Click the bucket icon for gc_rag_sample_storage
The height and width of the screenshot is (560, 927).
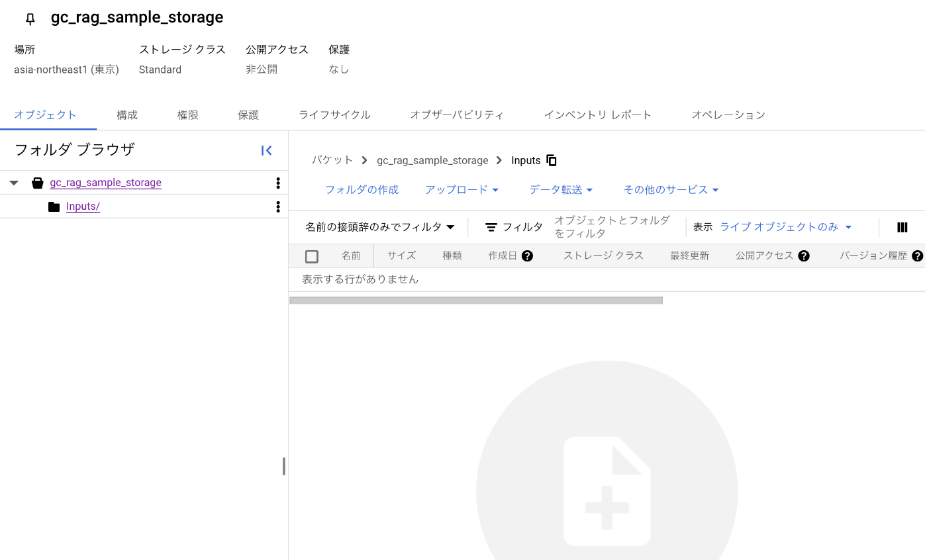[x=38, y=183]
